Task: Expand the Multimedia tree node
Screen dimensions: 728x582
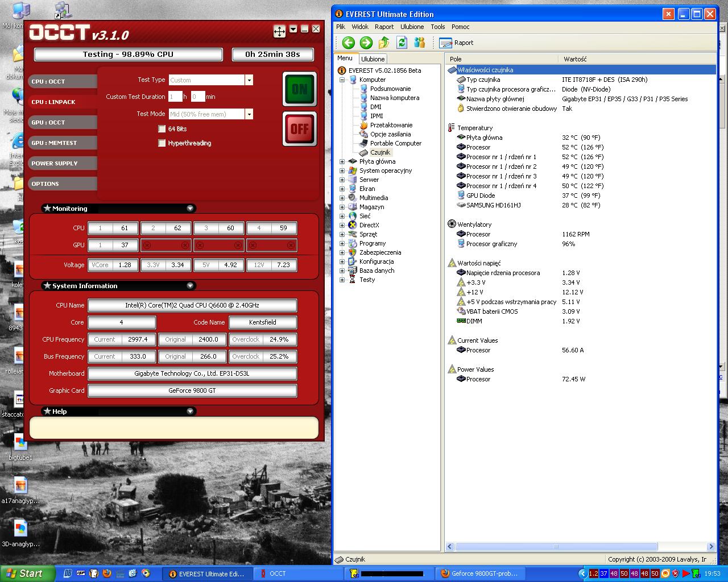Action: pos(342,198)
